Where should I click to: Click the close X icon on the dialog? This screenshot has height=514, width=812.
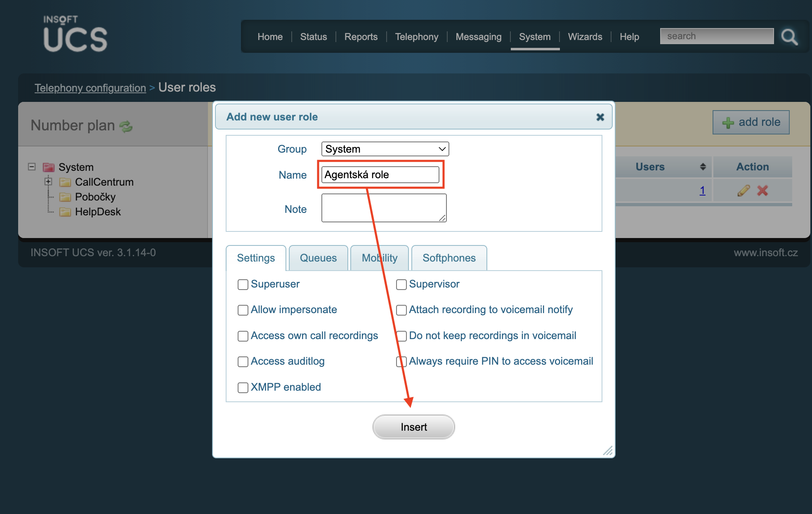tap(600, 117)
